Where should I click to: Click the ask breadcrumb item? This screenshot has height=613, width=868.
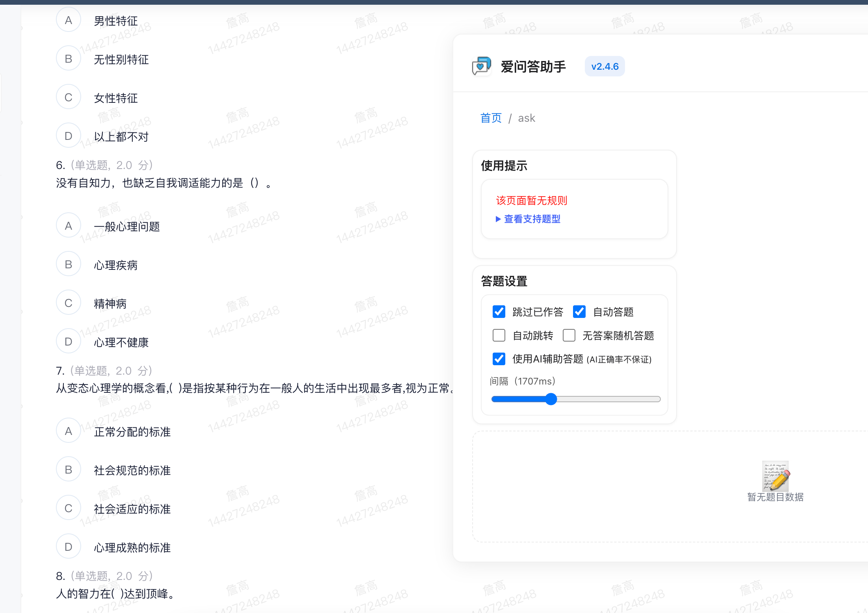pos(527,118)
